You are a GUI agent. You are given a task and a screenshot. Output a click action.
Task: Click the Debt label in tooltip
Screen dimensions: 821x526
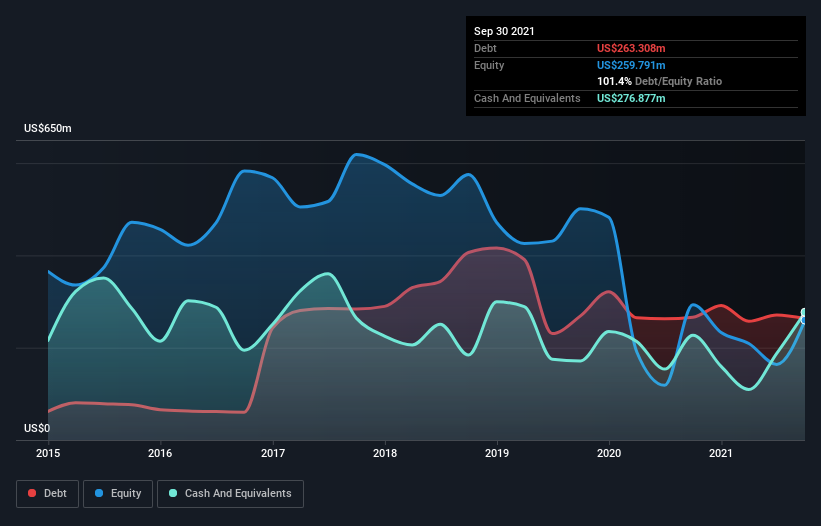click(485, 48)
